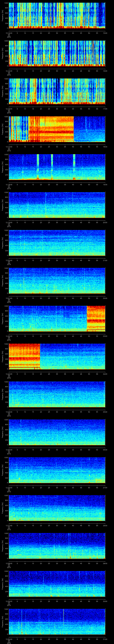Click Frequency (Hz) axis title of 12:22:00 plot
Screen dimensions: 114x644
[x=3, y=318]
